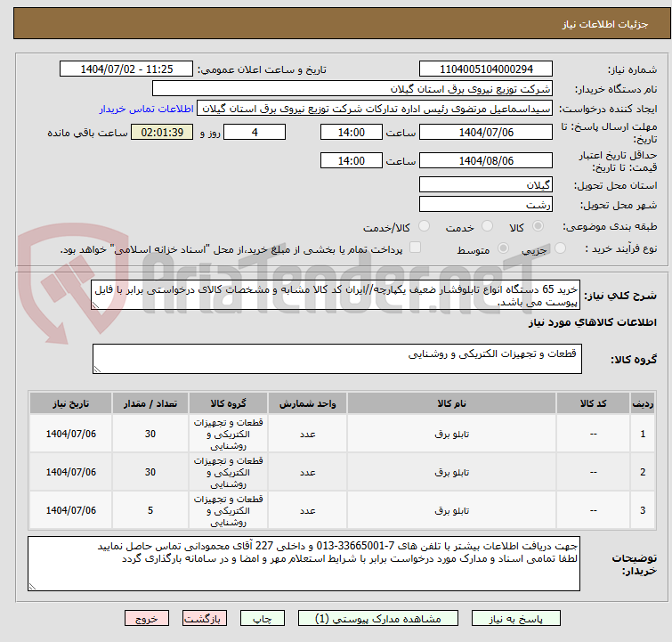672x642 pixels.
Task: Click the تاریخ نیاز column header
Action: pos(70,403)
